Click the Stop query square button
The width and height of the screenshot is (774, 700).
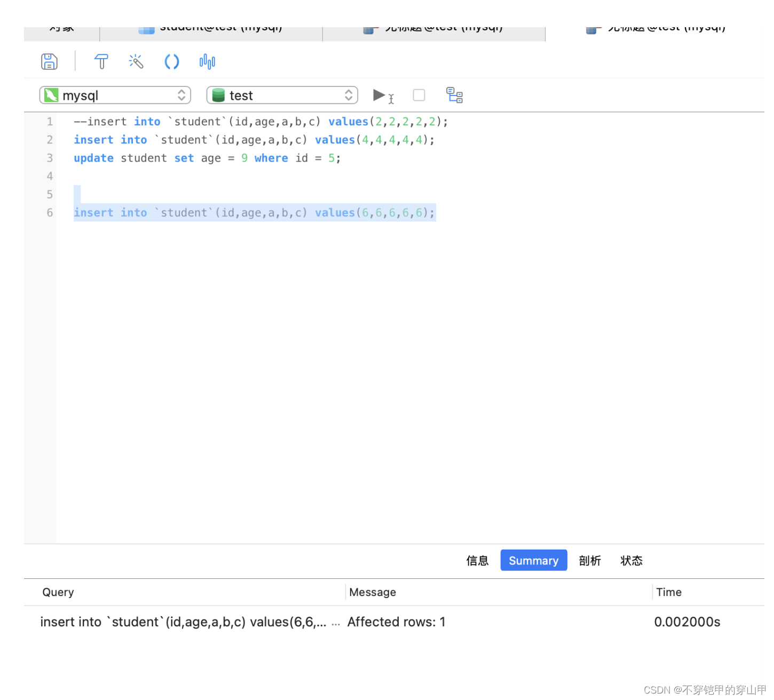coord(419,95)
